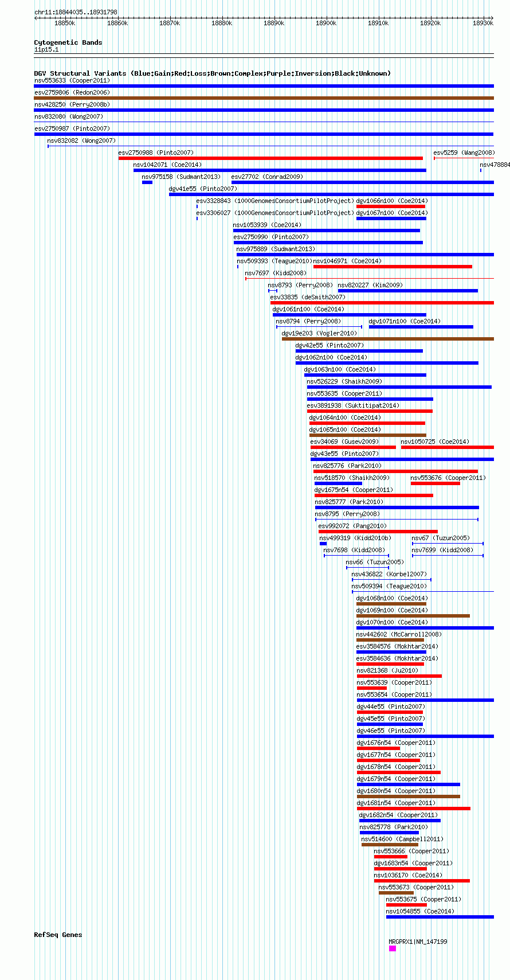
Task: Click dgv41e55 (Pinto2007) label
Action: (203, 189)
